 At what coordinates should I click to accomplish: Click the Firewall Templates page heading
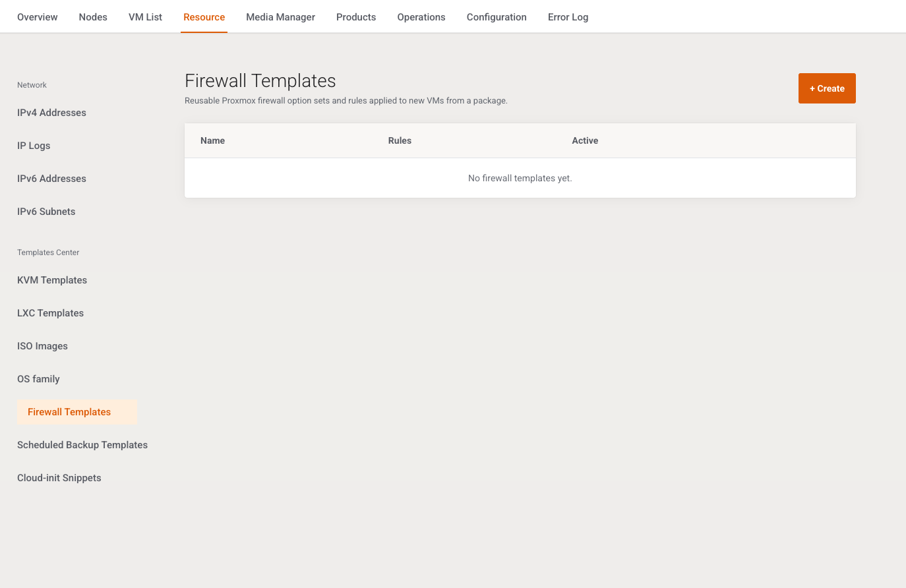pyautogui.click(x=260, y=80)
